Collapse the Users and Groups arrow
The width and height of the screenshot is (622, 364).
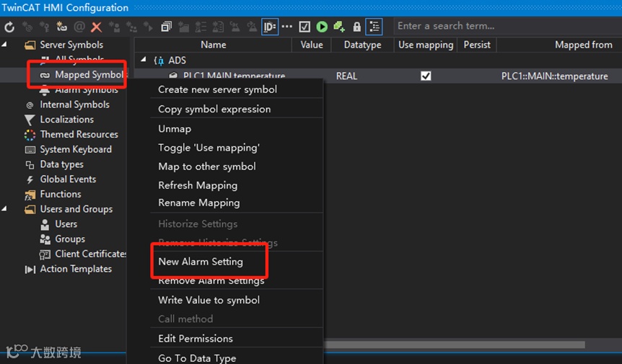[x=4, y=209]
